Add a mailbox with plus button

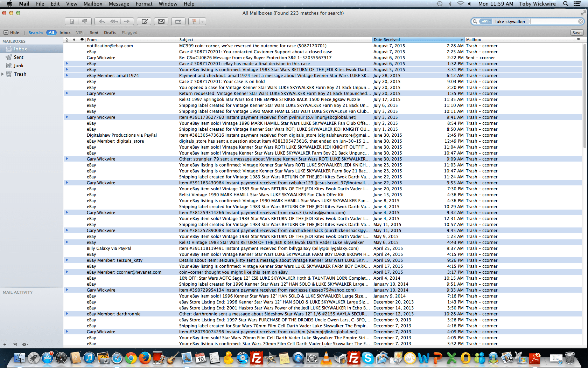pos(5,345)
